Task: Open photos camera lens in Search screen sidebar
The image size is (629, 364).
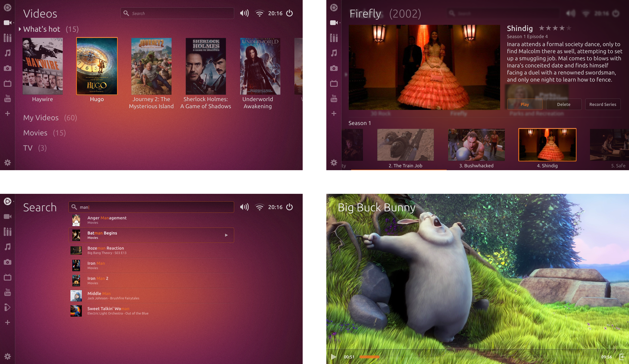Action: (x=8, y=262)
